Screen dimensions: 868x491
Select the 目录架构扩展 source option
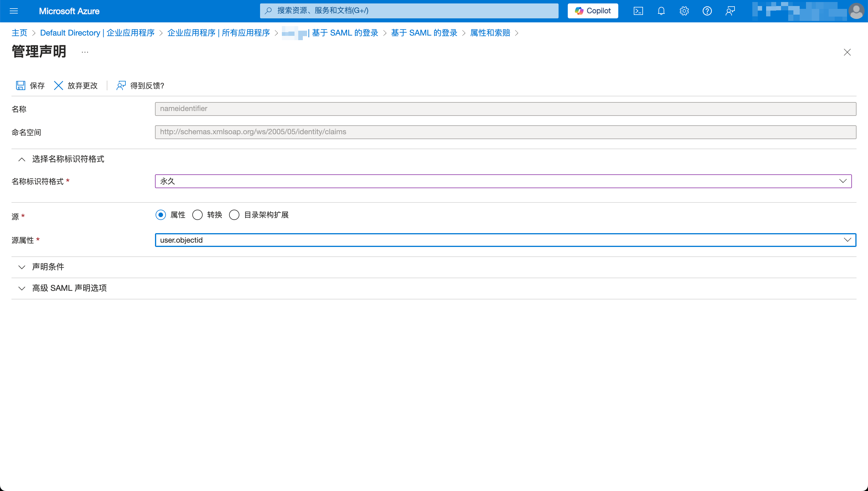234,215
